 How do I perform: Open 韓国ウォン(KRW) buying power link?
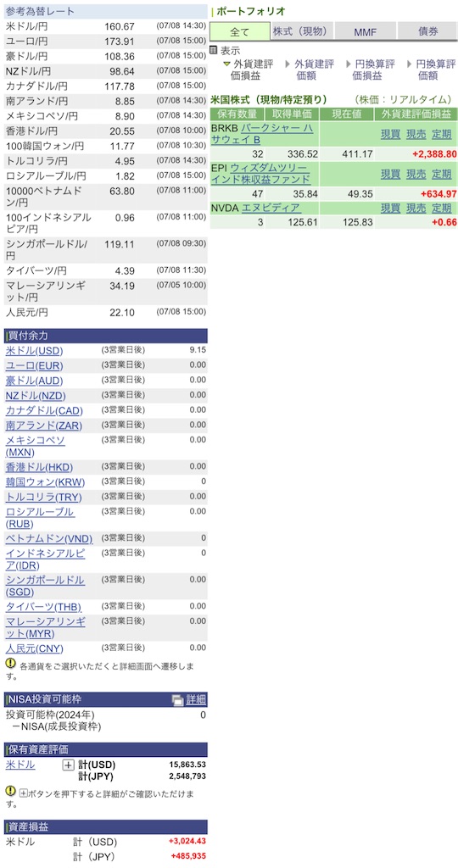pyautogui.click(x=46, y=482)
